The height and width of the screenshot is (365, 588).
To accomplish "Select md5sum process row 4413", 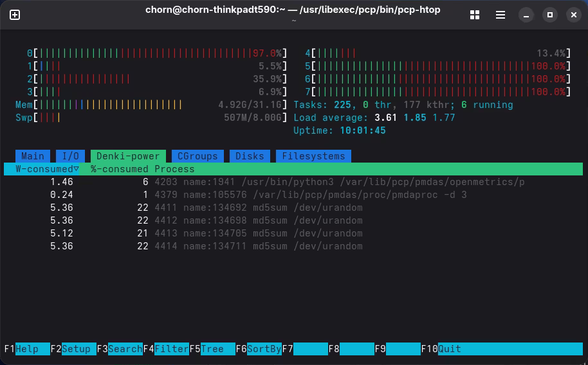I will (293, 233).
